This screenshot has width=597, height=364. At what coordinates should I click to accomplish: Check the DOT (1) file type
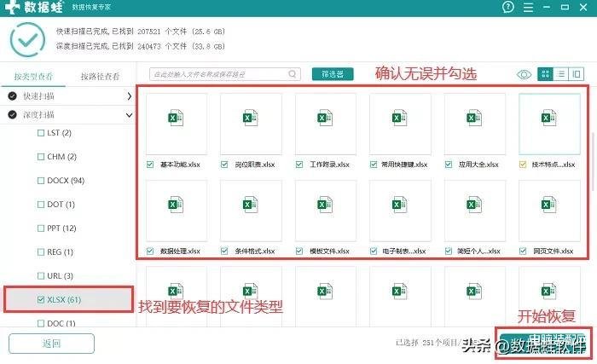(x=41, y=205)
